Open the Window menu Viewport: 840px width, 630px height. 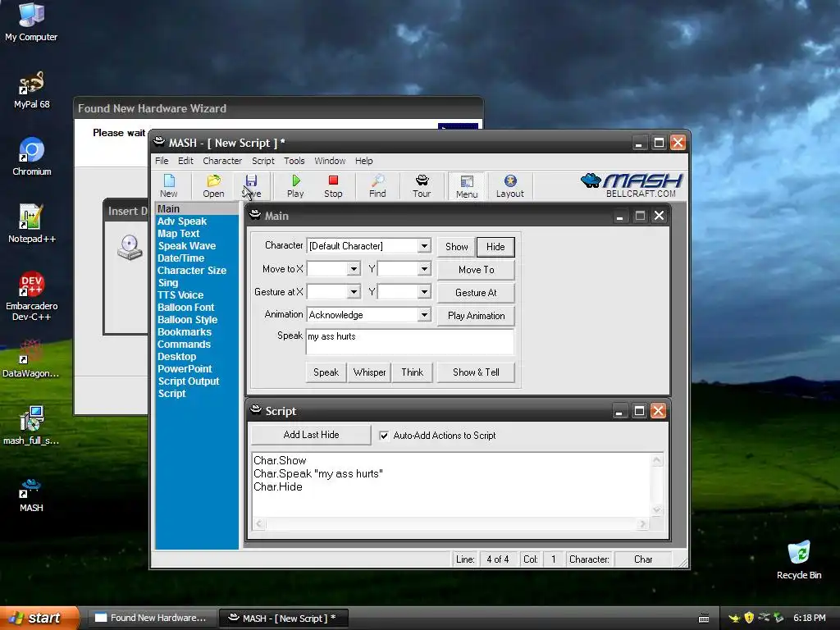coord(330,161)
